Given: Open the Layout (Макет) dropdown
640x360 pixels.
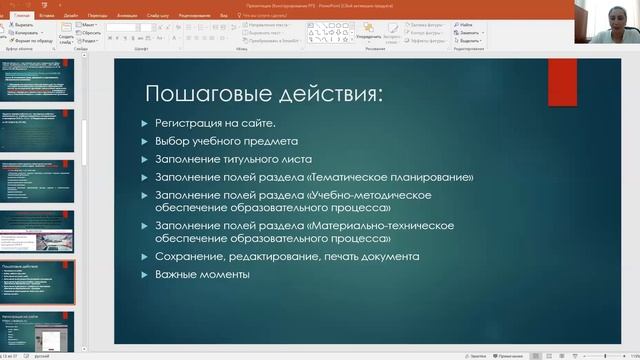Looking at the screenshot, I should 87,25.
